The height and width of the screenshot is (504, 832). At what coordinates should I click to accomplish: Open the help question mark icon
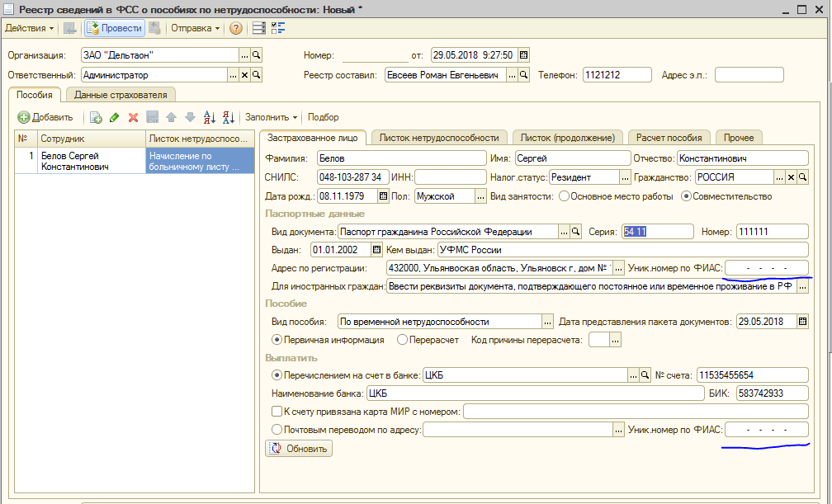coord(235,28)
